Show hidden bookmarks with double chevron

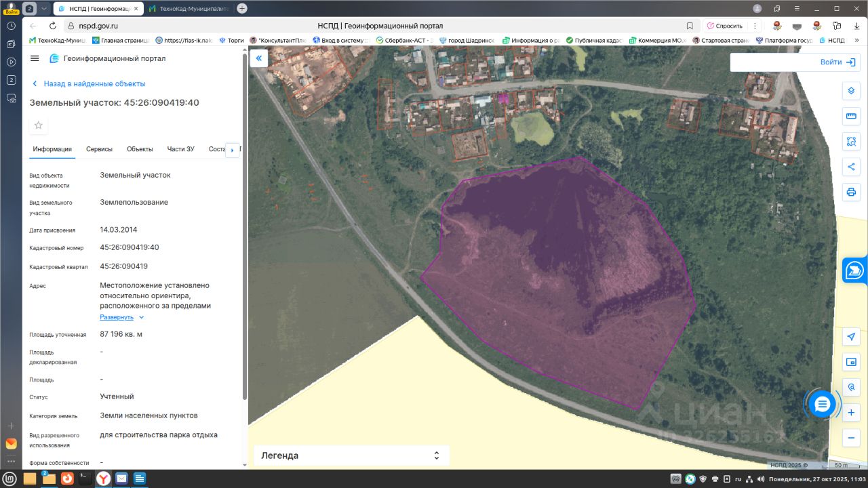[x=856, y=40]
